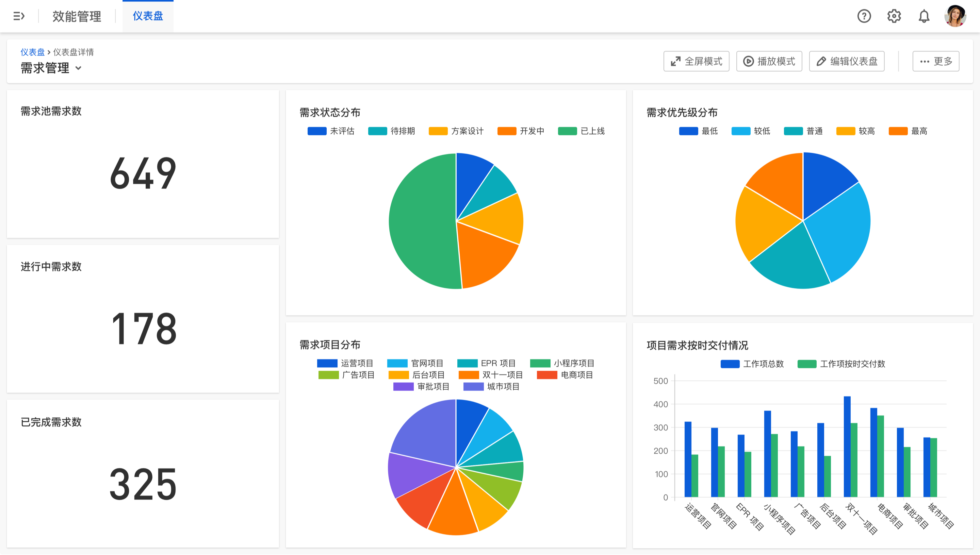Toggle 已上线 legend item

click(x=581, y=131)
